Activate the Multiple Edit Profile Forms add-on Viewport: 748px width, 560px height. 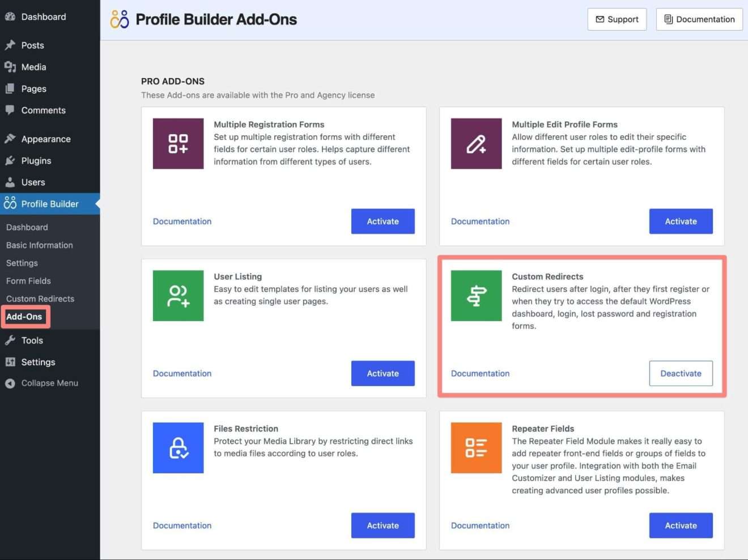coord(681,221)
